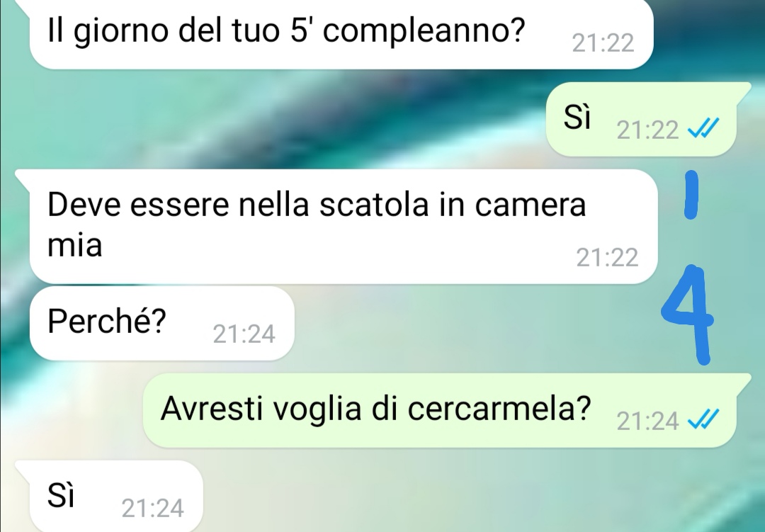Click the 21:24 timestamp beside 'Perché?'
Viewport: 765px width, 532px height.
(x=244, y=334)
